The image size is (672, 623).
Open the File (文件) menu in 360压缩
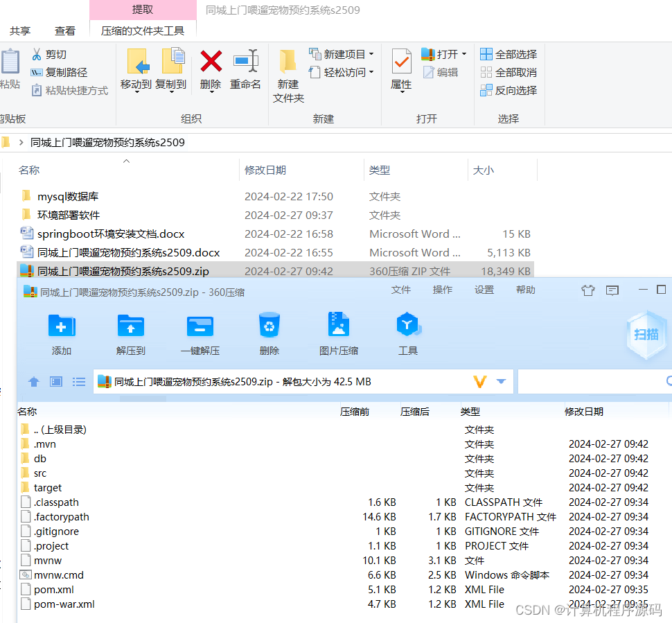[401, 290]
